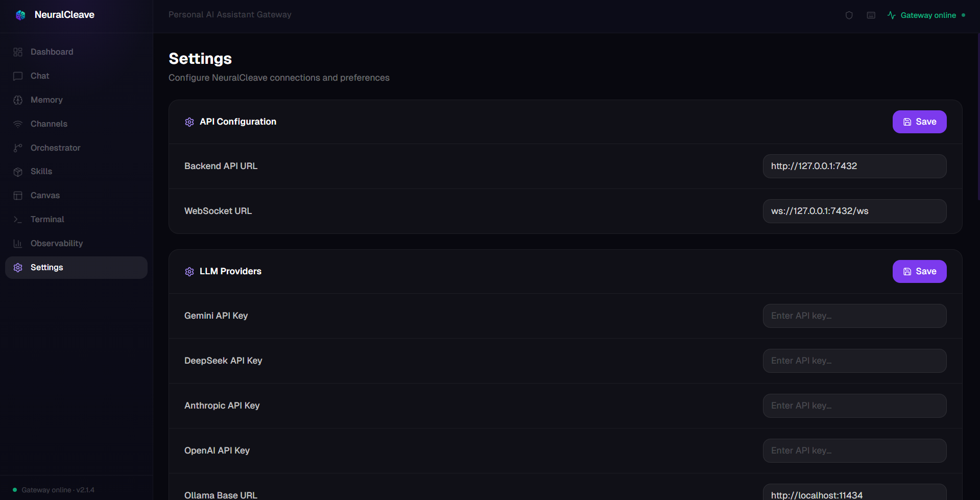Viewport: 980px width, 500px height.
Task: Focus the Gemini API Key field
Action: click(854, 316)
